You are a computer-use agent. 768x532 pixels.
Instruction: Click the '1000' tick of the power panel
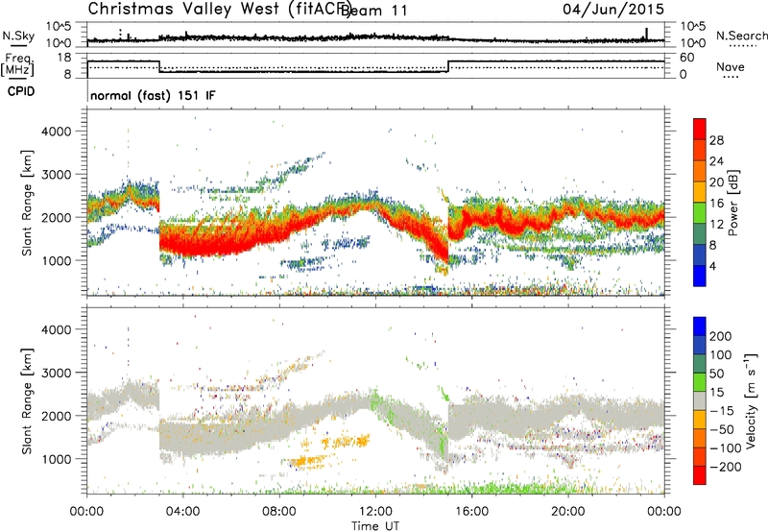point(57,260)
